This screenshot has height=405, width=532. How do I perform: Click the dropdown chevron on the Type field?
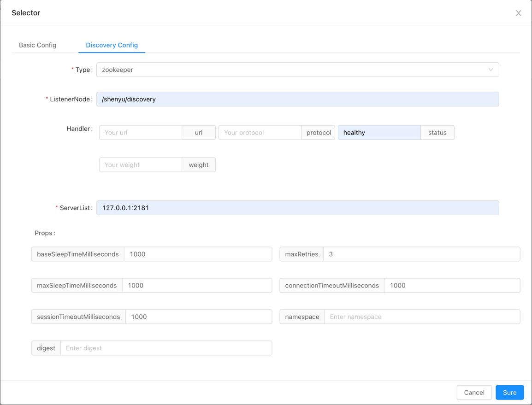click(x=491, y=70)
